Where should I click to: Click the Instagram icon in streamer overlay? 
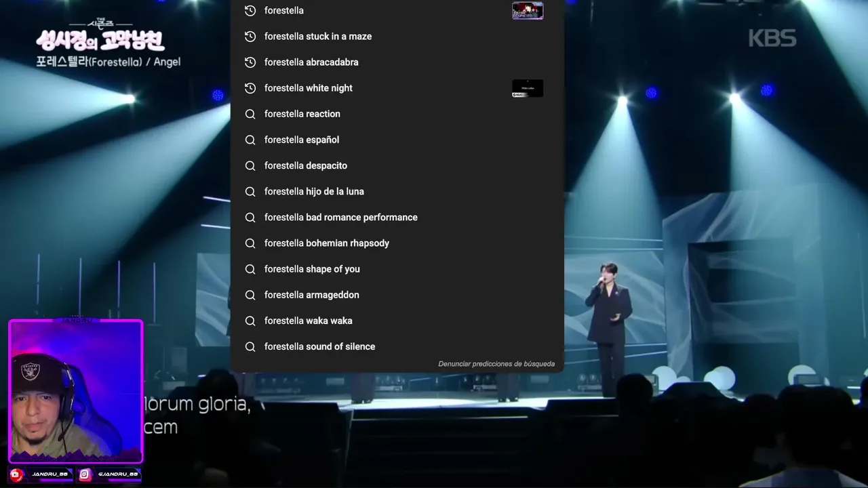85,475
